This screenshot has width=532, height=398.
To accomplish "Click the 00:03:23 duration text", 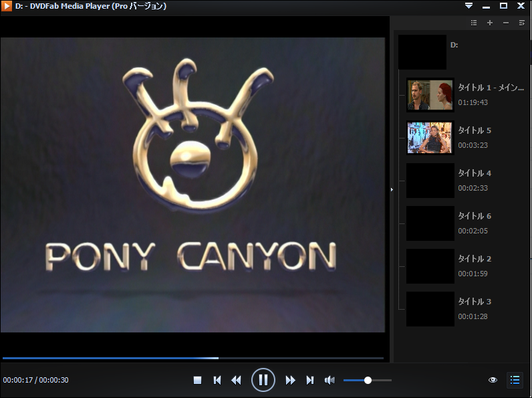I will click(x=473, y=145).
